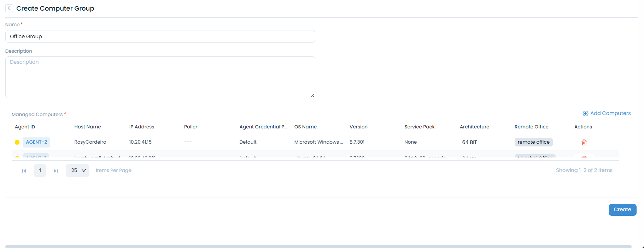644x248 pixels.
Task: Click IP address 10.20.41.15
Action: pos(140,142)
